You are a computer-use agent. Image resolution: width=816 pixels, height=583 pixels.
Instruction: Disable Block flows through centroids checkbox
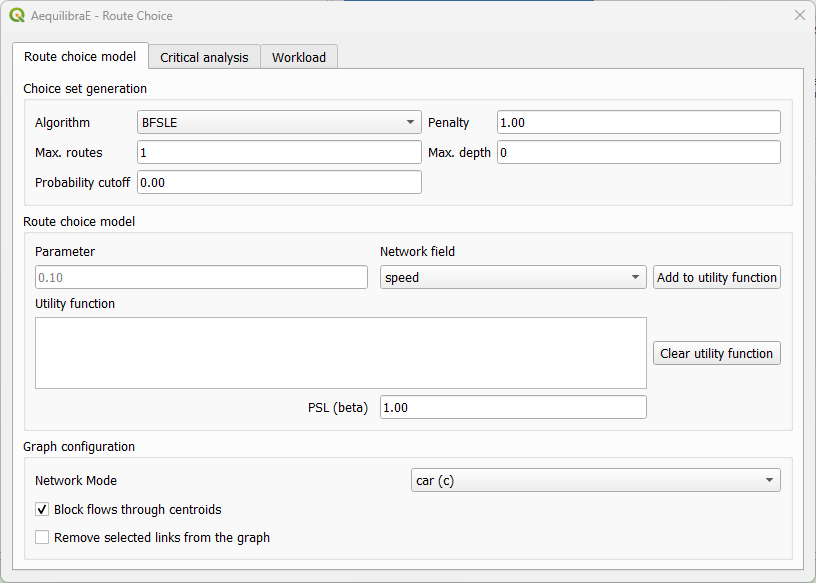42,509
